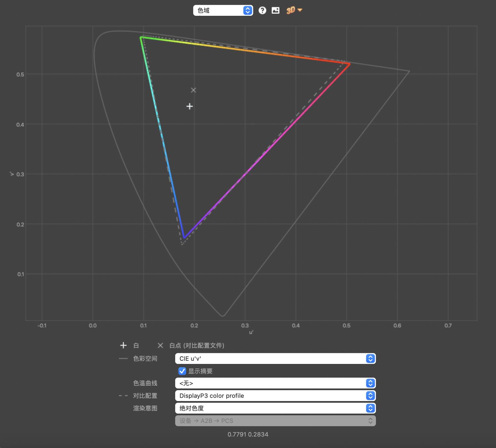Click the white point plus marker on chart

(x=189, y=106)
